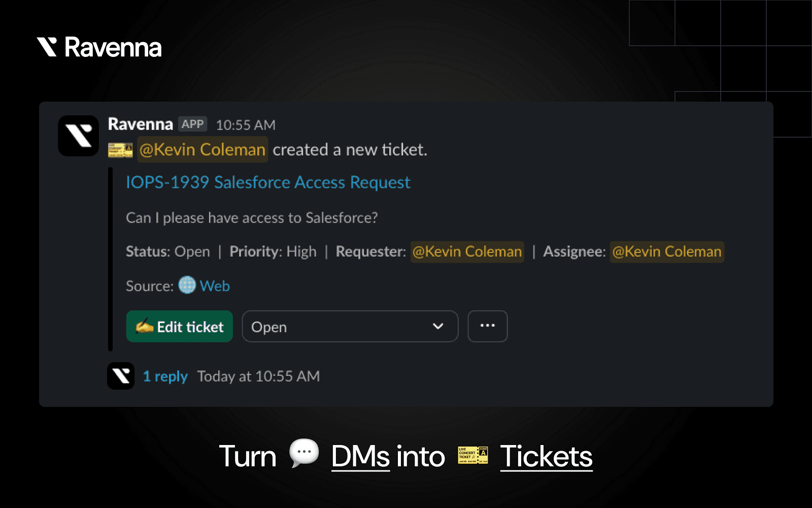812x508 pixels.
Task: Click the APP badge next to Ravenna
Action: [x=192, y=124]
